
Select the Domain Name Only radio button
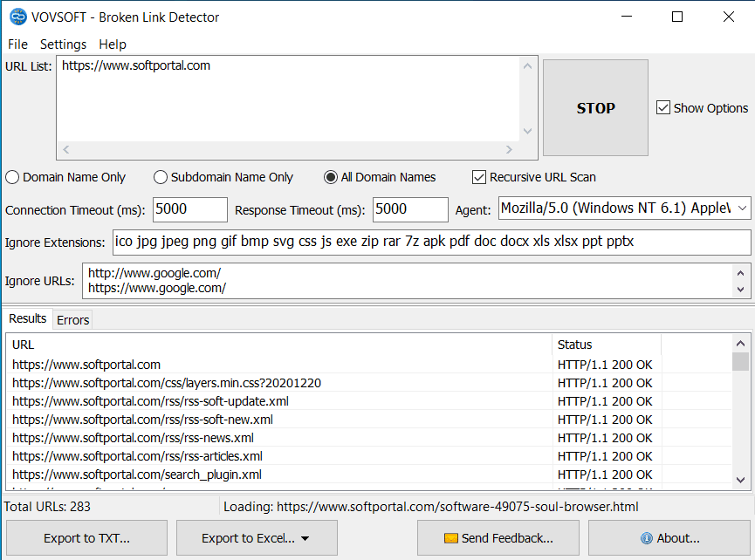coord(12,177)
